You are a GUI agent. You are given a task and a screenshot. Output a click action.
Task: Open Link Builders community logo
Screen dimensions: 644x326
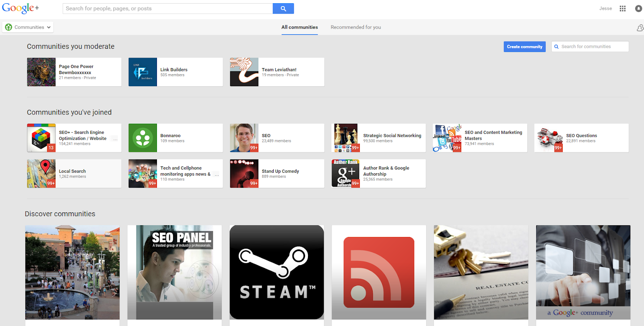click(x=142, y=72)
